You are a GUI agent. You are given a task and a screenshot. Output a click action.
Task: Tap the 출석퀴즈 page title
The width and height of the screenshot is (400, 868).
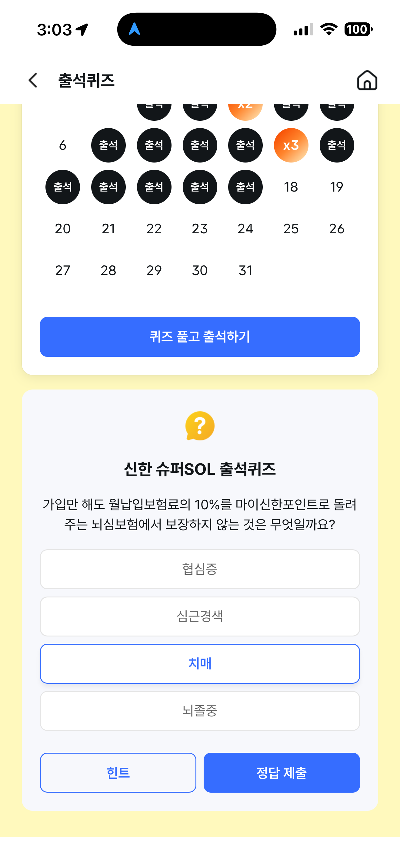[87, 81]
